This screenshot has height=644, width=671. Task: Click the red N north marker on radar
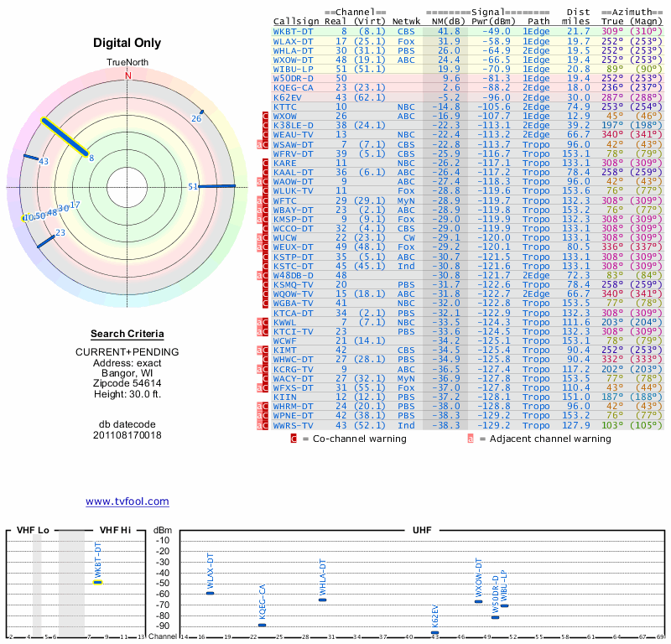pos(128,75)
